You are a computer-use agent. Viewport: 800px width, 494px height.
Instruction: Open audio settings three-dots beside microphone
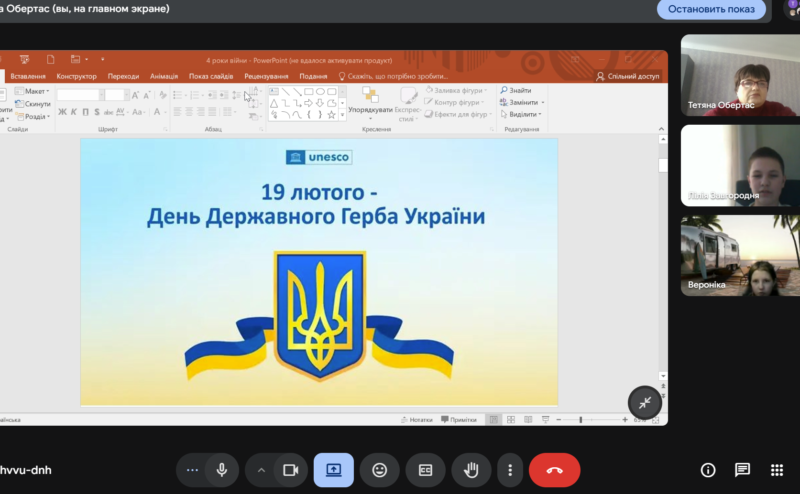click(193, 470)
